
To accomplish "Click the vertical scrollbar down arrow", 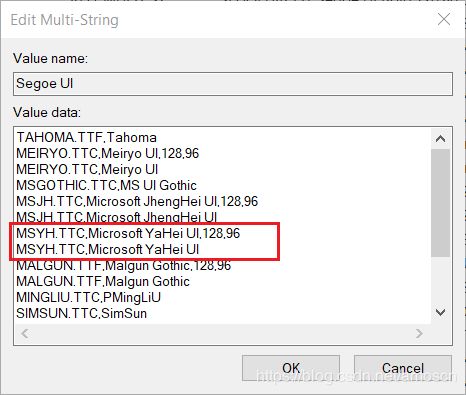I will click(x=441, y=313).
